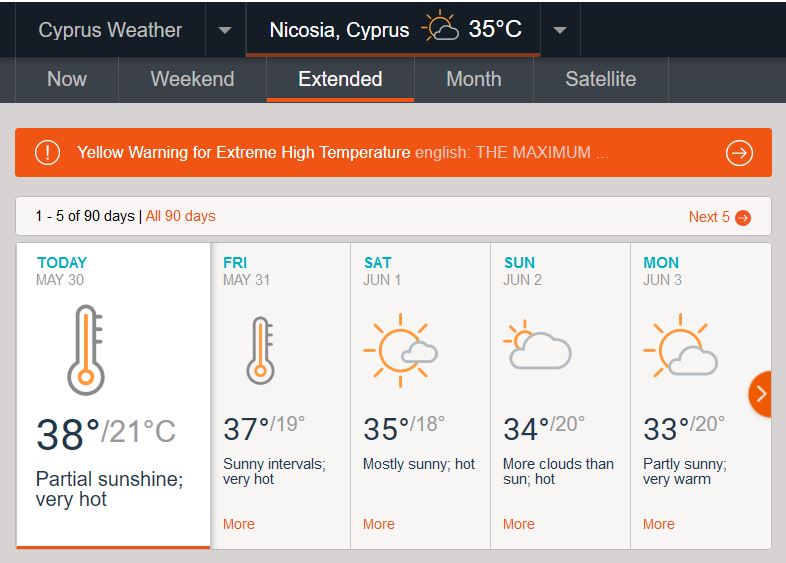Click Friday's thermometer weather icon
The image size is (786, 563).
260,350
